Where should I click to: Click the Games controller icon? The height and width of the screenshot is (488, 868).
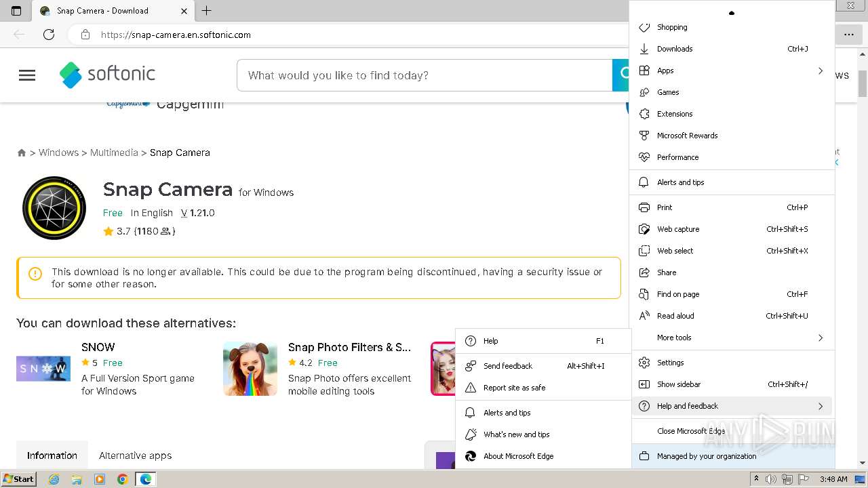click(644, 92)
